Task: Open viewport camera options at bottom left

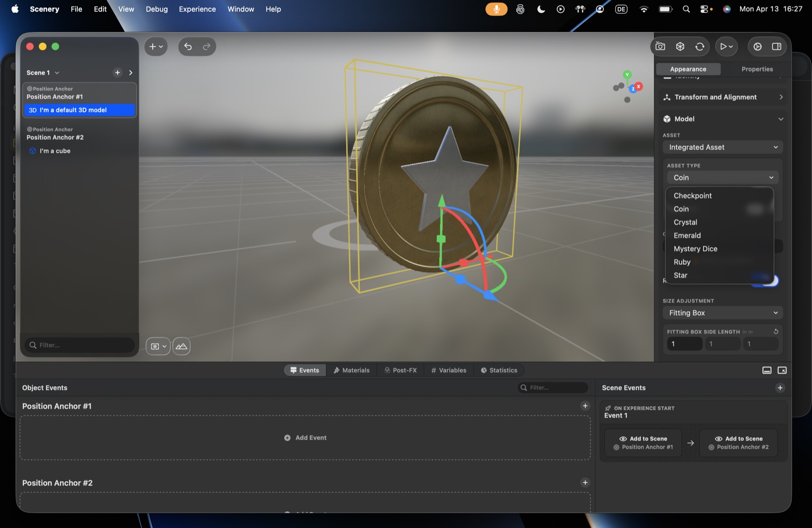Action: pos(158,346)
